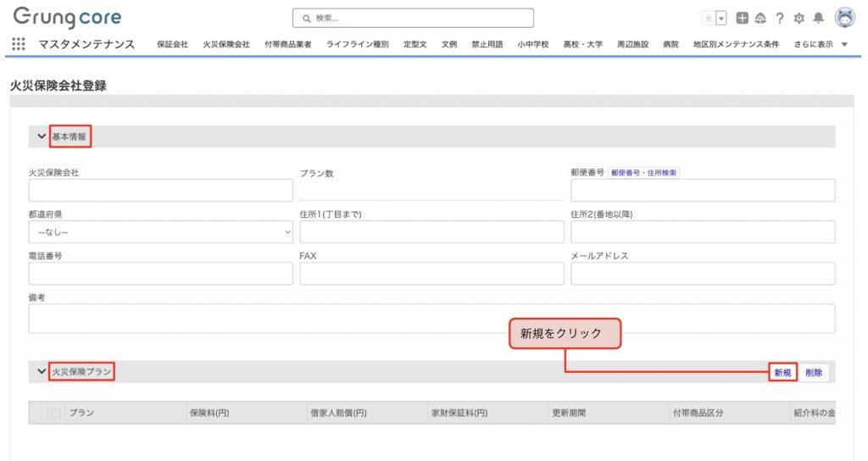Open the 都道府県 dropdown
This screenshot has height=461, width=868.
point(160,232)
